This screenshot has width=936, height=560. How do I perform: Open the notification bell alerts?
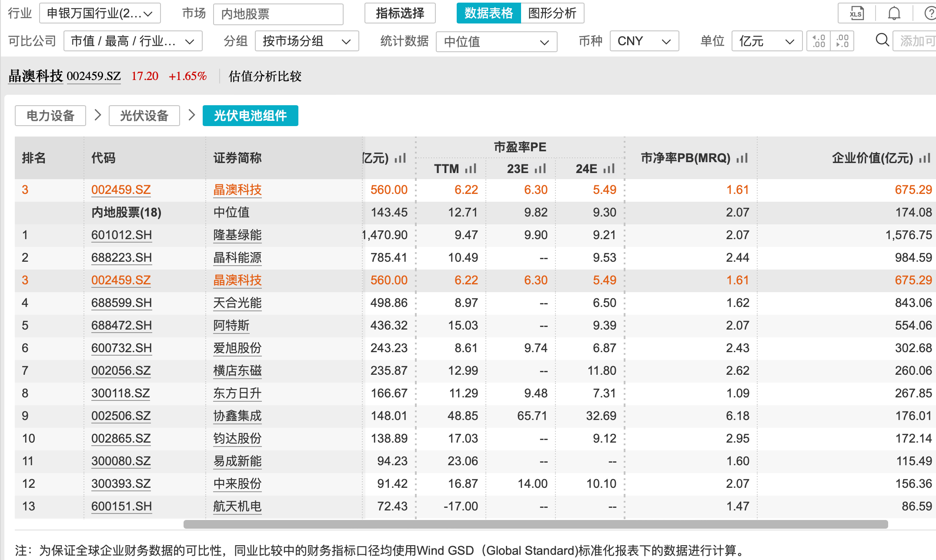click(894, 13)
